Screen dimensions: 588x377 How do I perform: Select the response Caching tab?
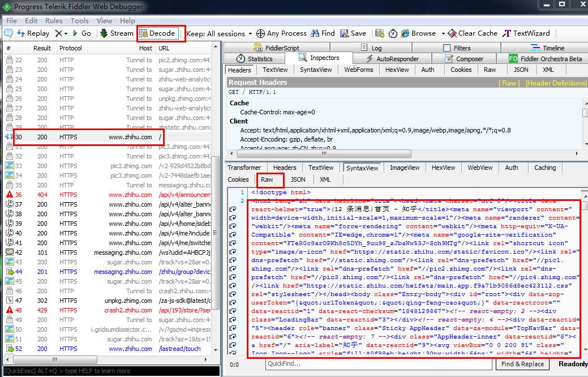click(x=545, y=168)
